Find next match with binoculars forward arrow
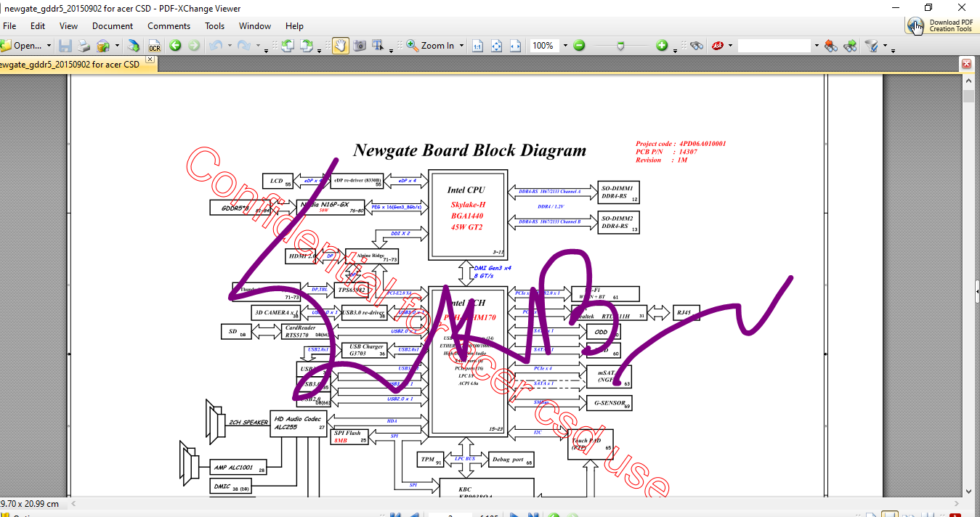This screenshot has height=517, width=980. (x=850, y=46)
